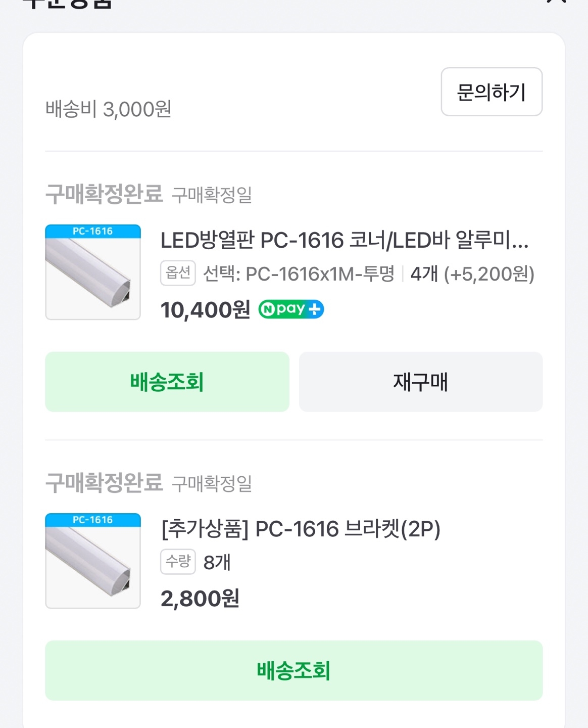This screenshot has height=728, width=588.
Task: Track delivery for the PC-1616 브라켓 item
Action: click(293, 670)
